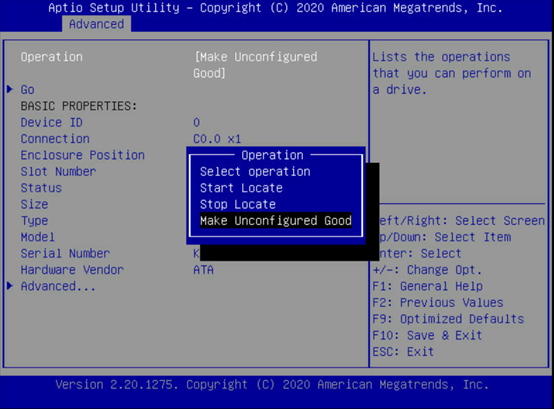
Task: Click the Operation popup title
Action: pyautogui.click(x=272, y=155)
